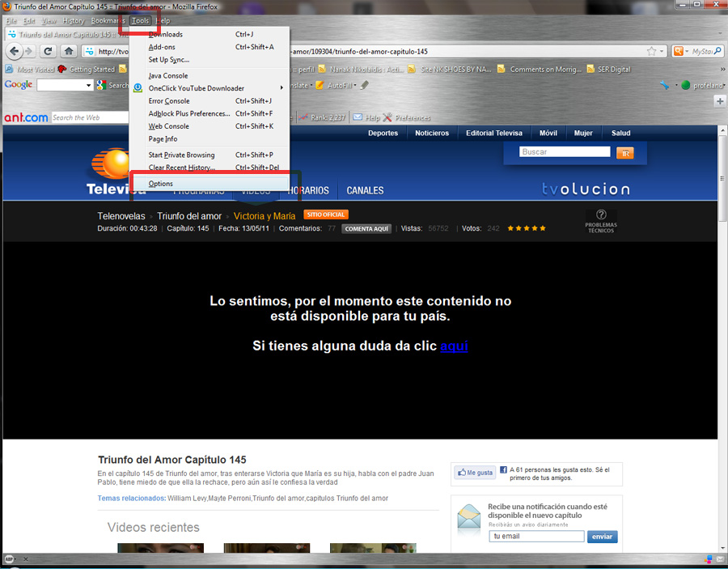Click the SITIO OFICIAL badge
This screenshot has width=728, height=569.
326,214
